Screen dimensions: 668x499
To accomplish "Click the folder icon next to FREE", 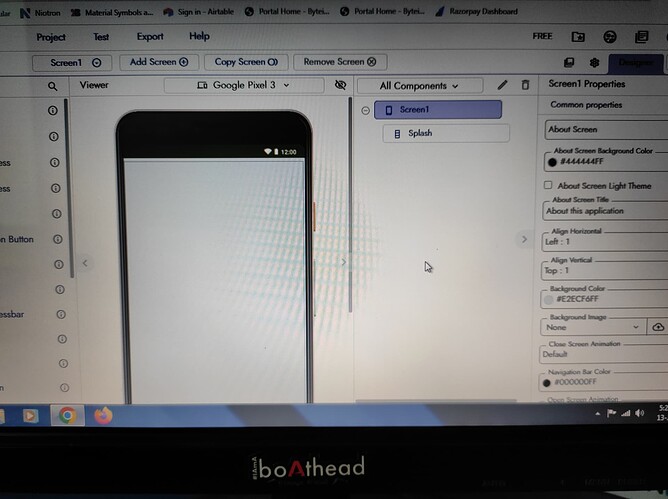I will (x=578, y=37).
